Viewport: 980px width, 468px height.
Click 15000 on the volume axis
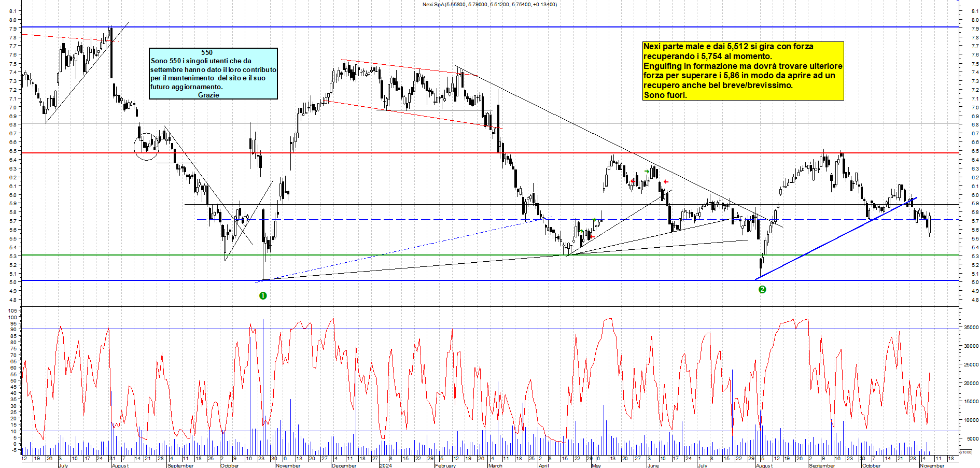pyautogui.click(x=971, y=401)
